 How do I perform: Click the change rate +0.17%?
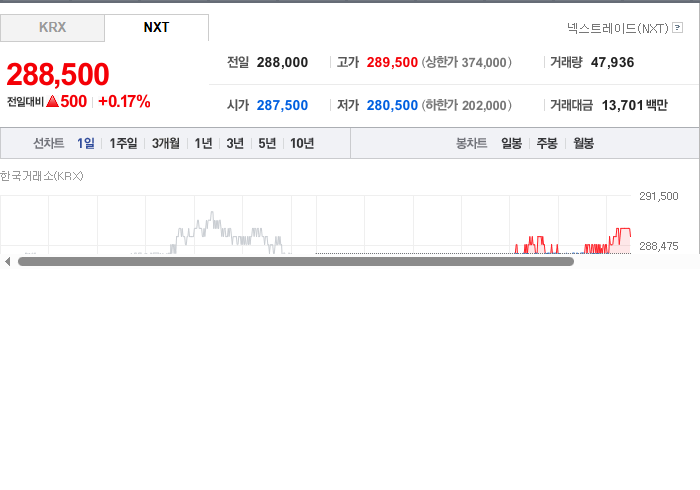[124, 101]
